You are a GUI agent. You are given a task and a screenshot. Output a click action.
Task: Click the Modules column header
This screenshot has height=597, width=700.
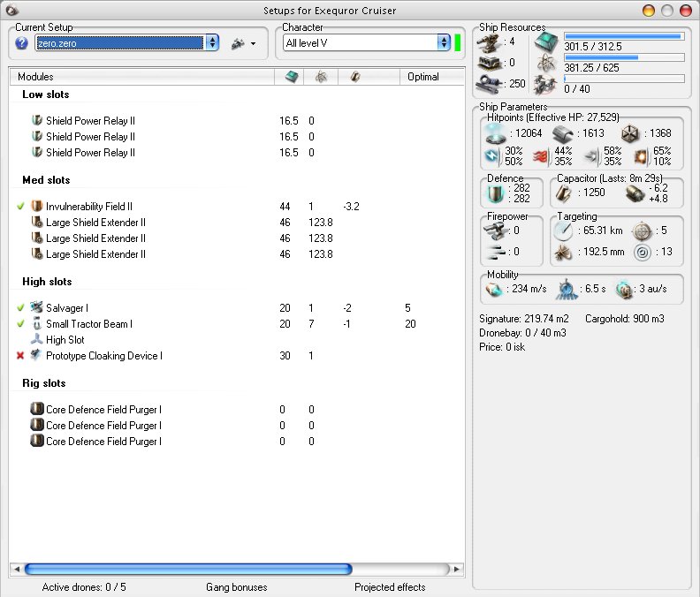click(x=142, y=77)
